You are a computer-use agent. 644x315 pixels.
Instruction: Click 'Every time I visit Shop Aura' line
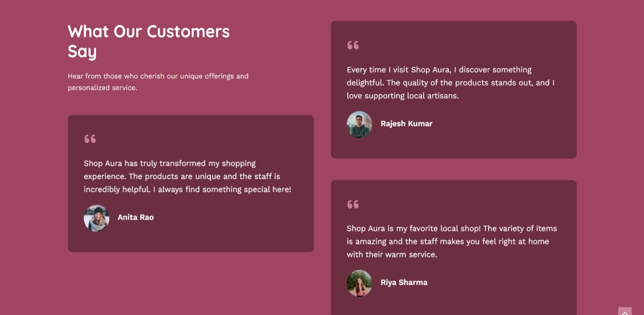[x=439, y=70]
